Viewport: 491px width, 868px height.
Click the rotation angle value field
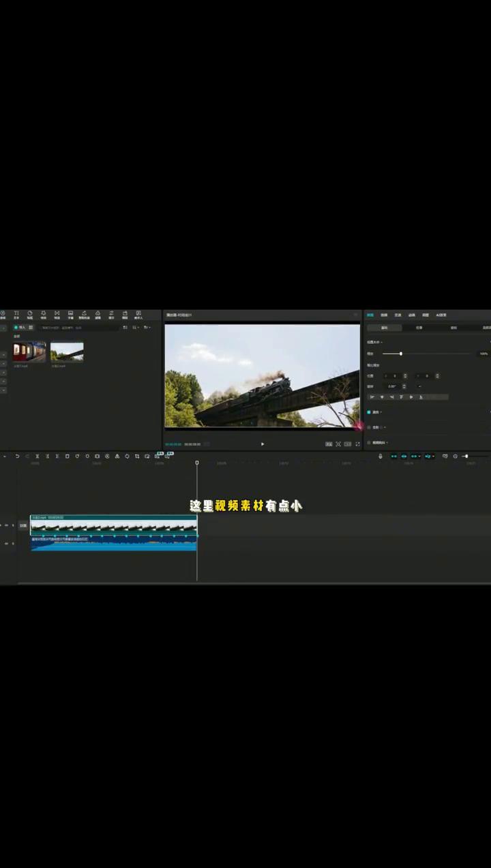pyautogui.click(x=392, y=386)
